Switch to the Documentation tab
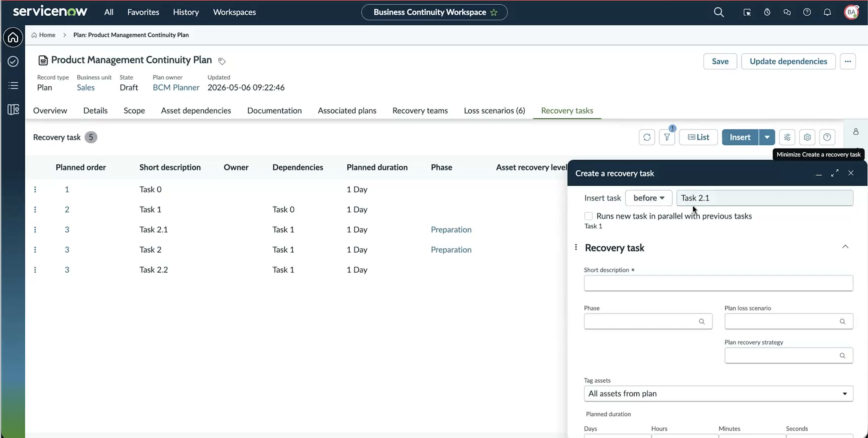This screenshot has height=438, width=868. pyautogui.click(x=274, y=111)
